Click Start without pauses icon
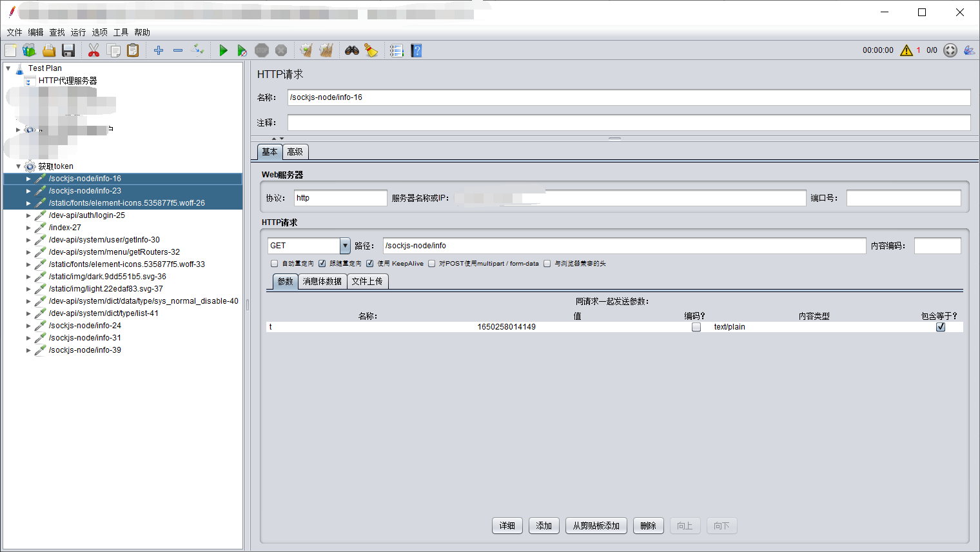 coord(242,50)
